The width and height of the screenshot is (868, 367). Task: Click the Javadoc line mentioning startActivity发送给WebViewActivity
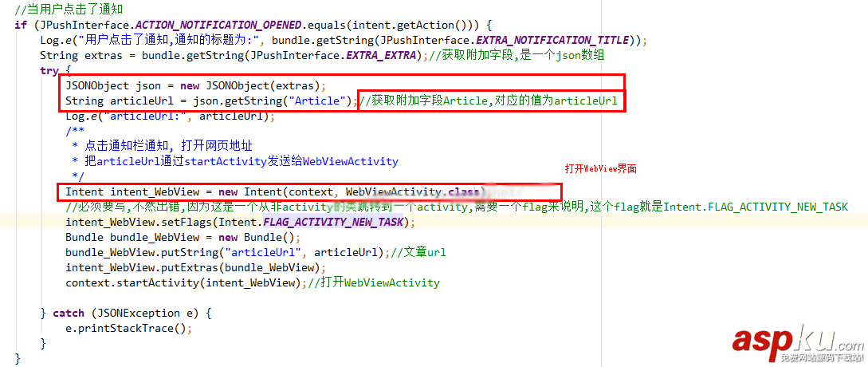pos(235,161)
